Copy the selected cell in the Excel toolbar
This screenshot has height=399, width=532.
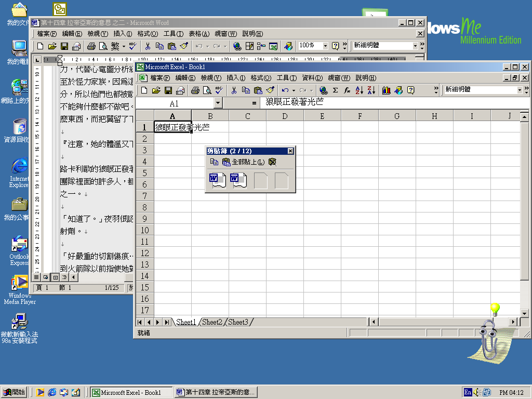tap(246, 90)
